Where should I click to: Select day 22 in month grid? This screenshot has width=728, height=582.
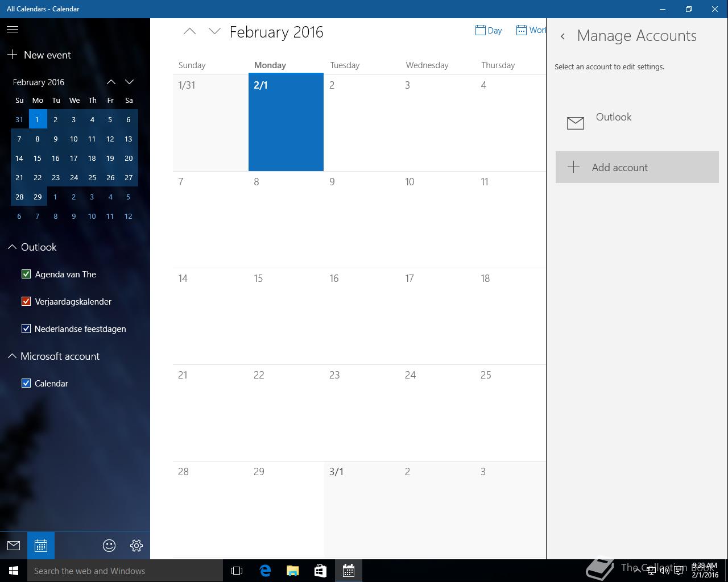286,413
